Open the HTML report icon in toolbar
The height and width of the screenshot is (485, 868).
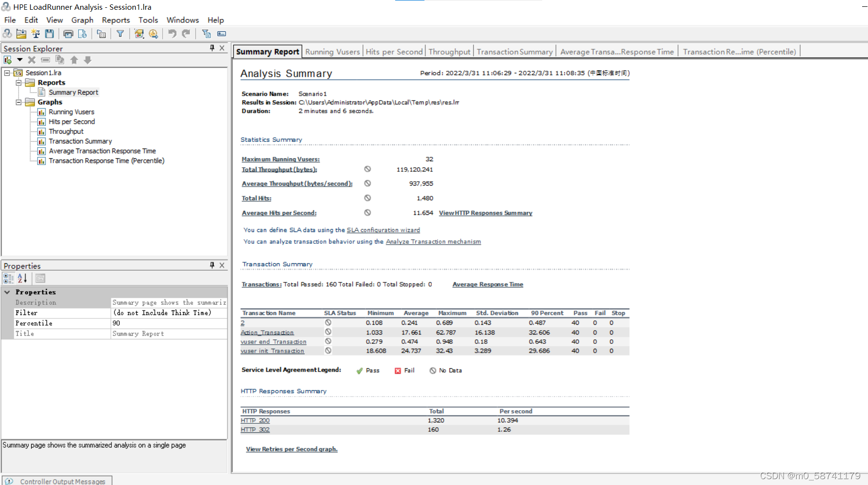click(x=82, y=34)
